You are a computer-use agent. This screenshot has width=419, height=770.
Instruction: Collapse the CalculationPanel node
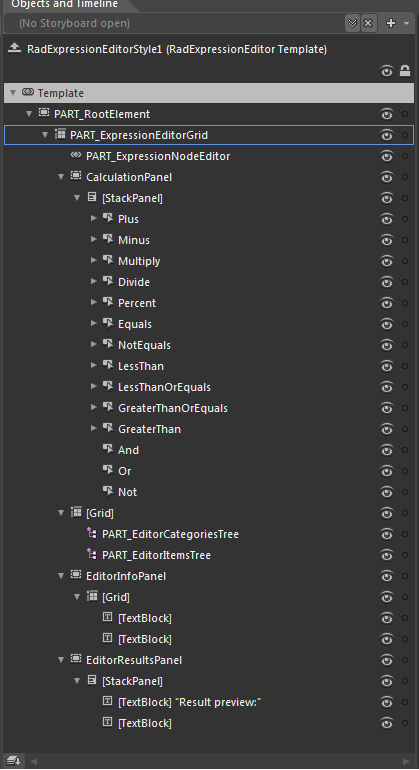(61, 176)
